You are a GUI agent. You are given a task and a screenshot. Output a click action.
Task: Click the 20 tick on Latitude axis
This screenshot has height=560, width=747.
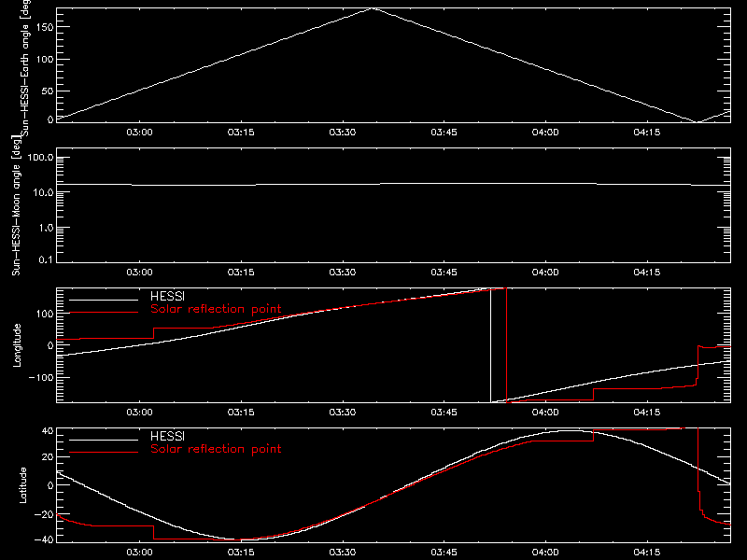pyautogui.click(x=48, y=457)
